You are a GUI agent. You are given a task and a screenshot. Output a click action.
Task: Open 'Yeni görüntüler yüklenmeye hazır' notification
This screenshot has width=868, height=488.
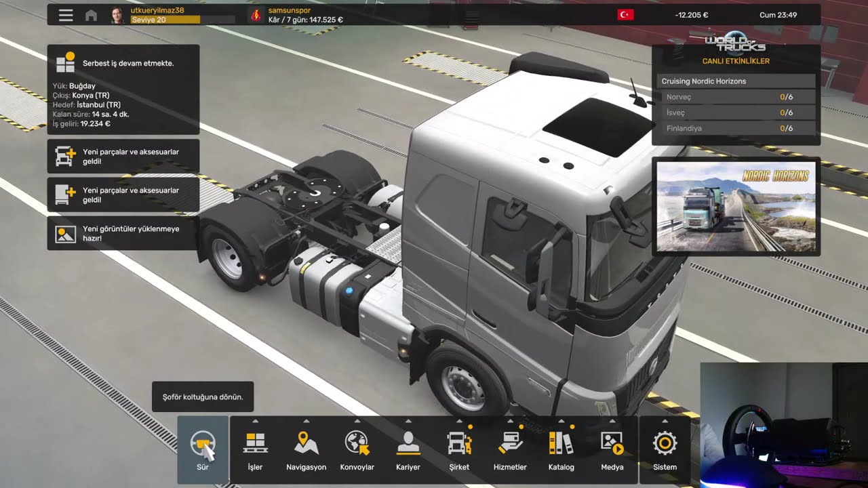coord(123,233)
